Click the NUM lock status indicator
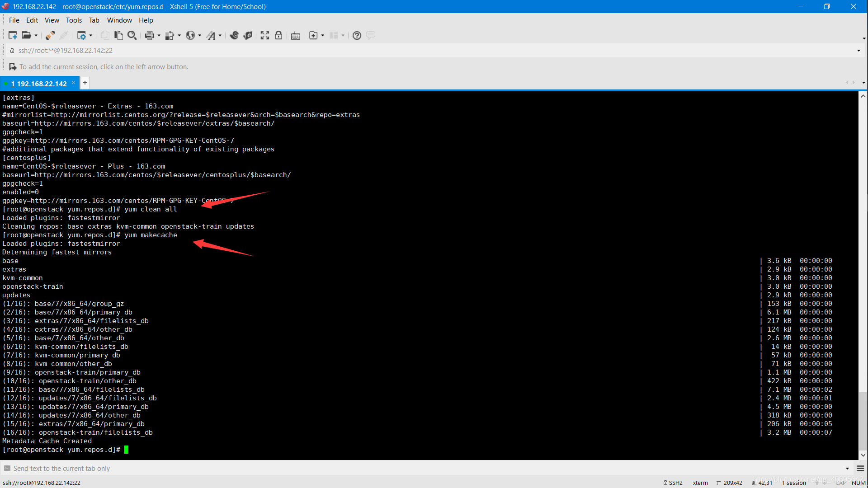This screenshot has height=488, width=868. point(859,483)
